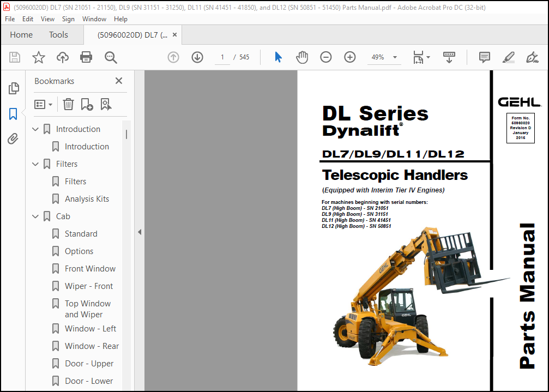Screen dimensions: 549x392
Task: Click the upload to cloud icon
Action: pos(63,57)
